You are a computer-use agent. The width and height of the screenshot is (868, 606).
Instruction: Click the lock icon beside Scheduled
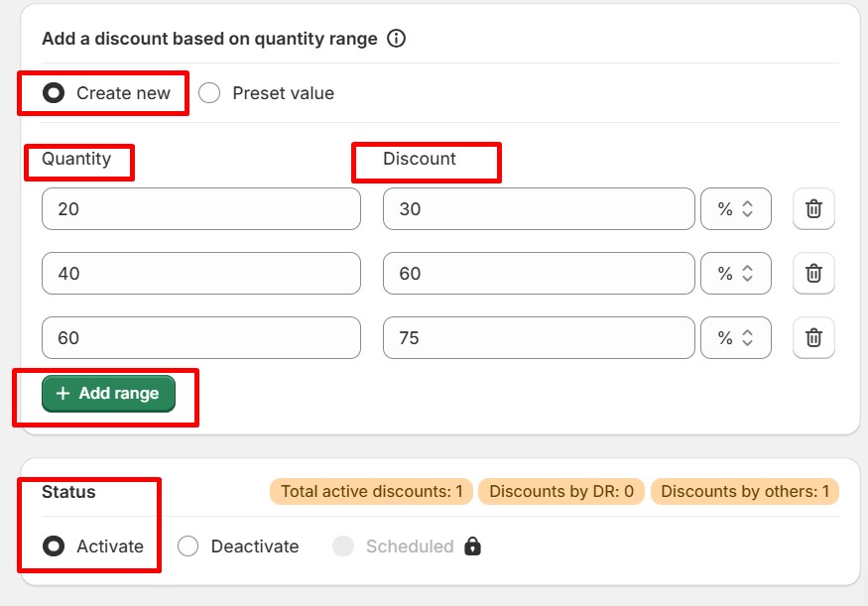point(473,546)
